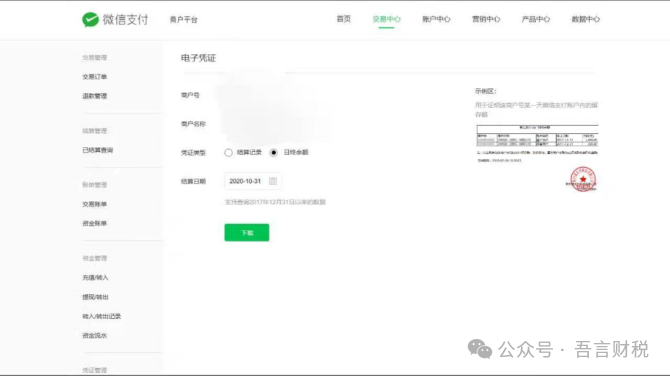Screen dimensions: 670x376
Task: Open 资金账单 in the sidebar
Action: point(94,223)
